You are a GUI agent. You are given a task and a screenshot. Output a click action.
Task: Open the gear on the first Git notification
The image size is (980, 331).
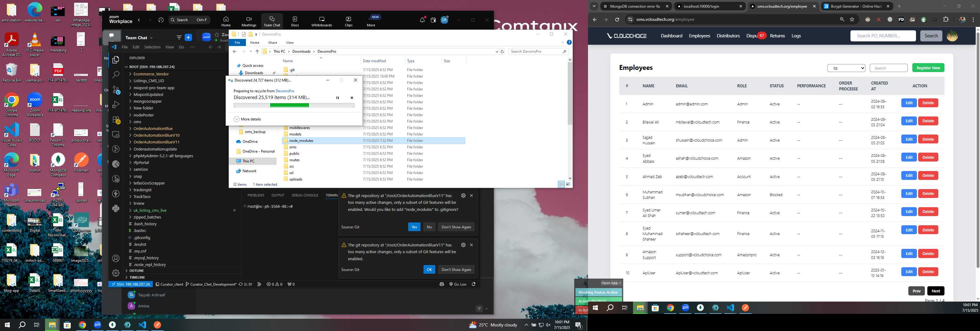click(x=463, y=196)
